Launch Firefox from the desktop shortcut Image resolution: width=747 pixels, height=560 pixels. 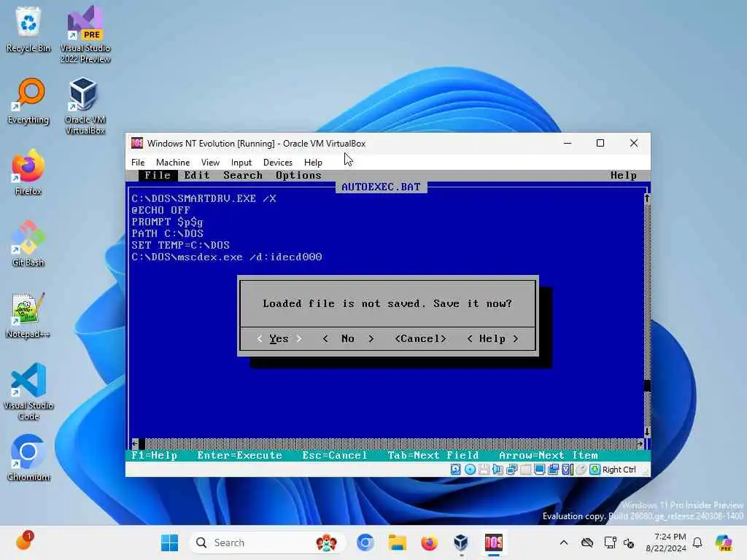[x=28, y=172]
